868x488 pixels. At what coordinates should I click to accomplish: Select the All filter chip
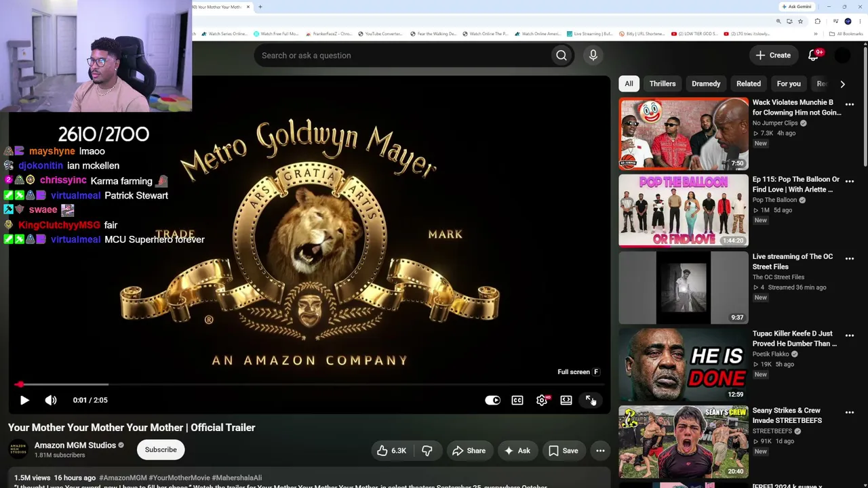click(x=629, y=83)
